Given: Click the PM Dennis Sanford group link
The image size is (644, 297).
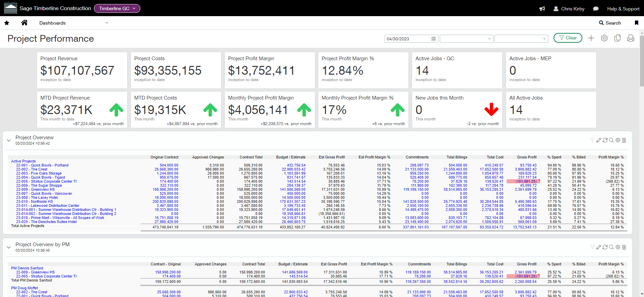Looking at the screenshot, I should click(27, 268).
